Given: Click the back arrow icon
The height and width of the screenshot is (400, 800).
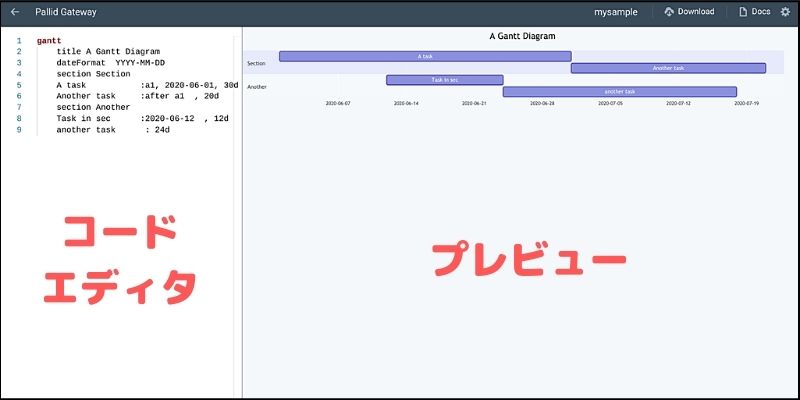Looking at the screenshot, I should point(15,12).
